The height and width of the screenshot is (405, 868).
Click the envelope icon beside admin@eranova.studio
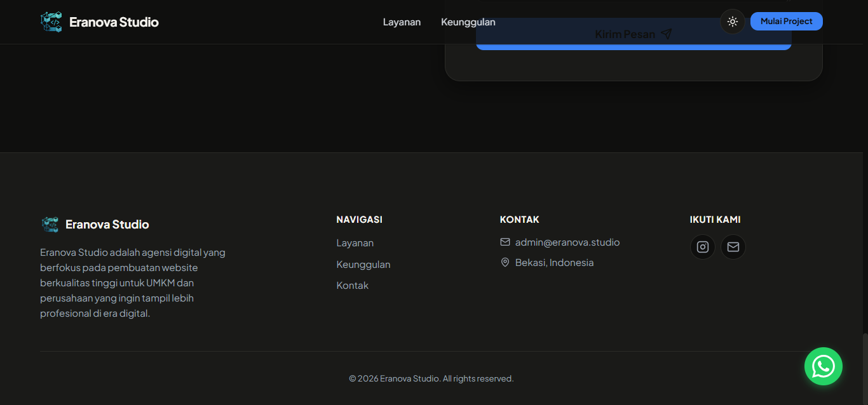pyautogui.click(x=505, y=242)
